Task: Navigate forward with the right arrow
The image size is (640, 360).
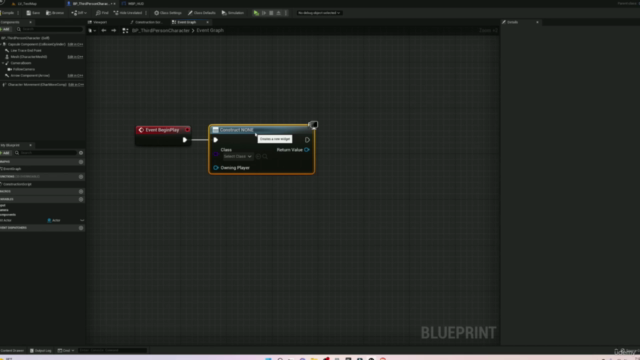Action: (113, 31)
